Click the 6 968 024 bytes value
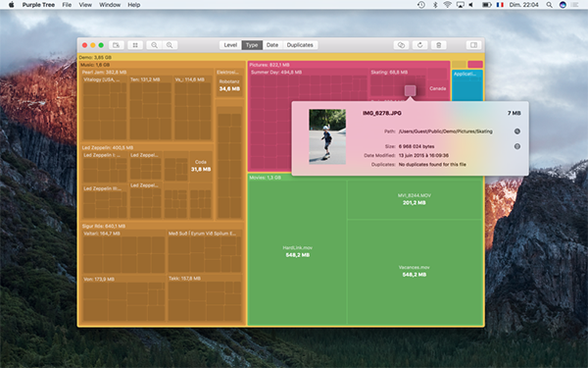 (x=416, y=146)
